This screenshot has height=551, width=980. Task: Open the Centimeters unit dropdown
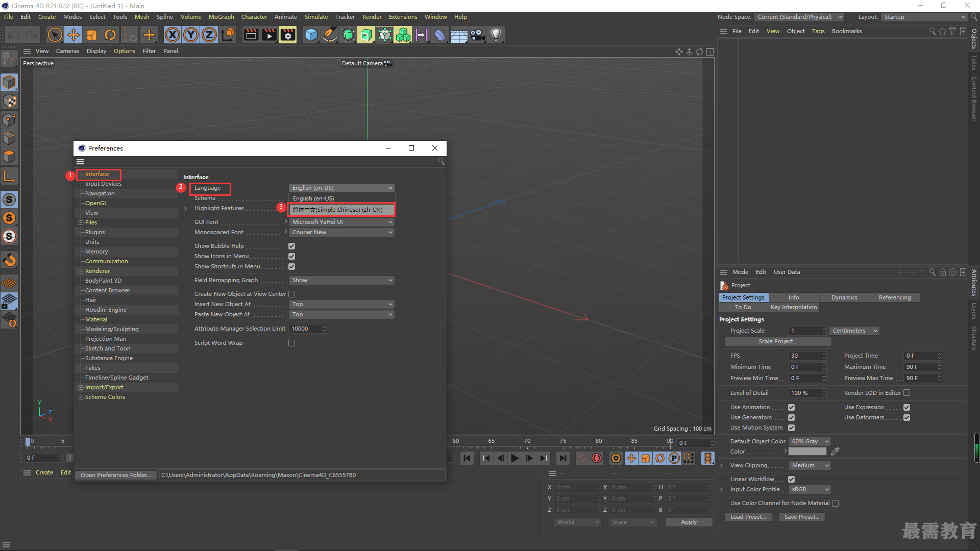[x=854, y=331]
